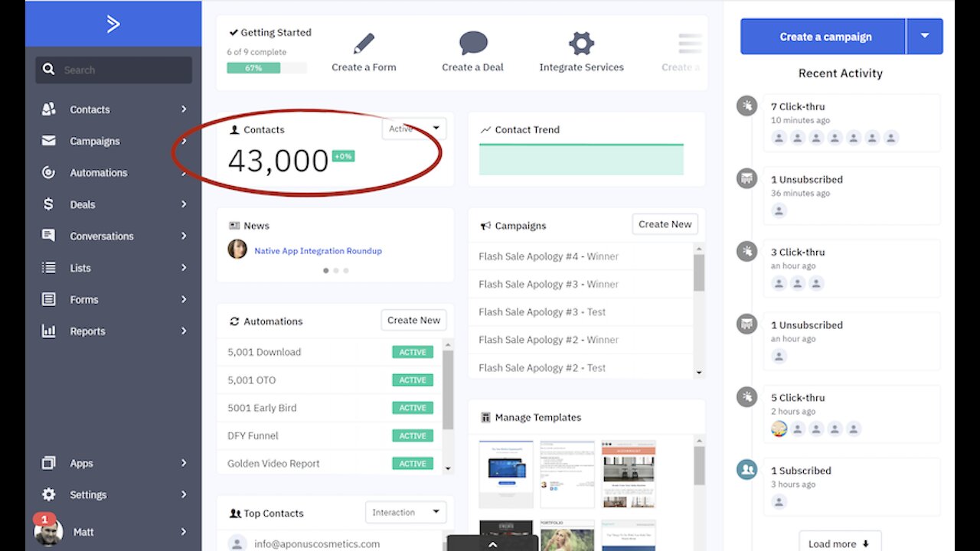Image resolution: width=980 pixels, height=551 pixels.
Task: Expand the Conversations sidebar chevron
Action: point(184,236)
